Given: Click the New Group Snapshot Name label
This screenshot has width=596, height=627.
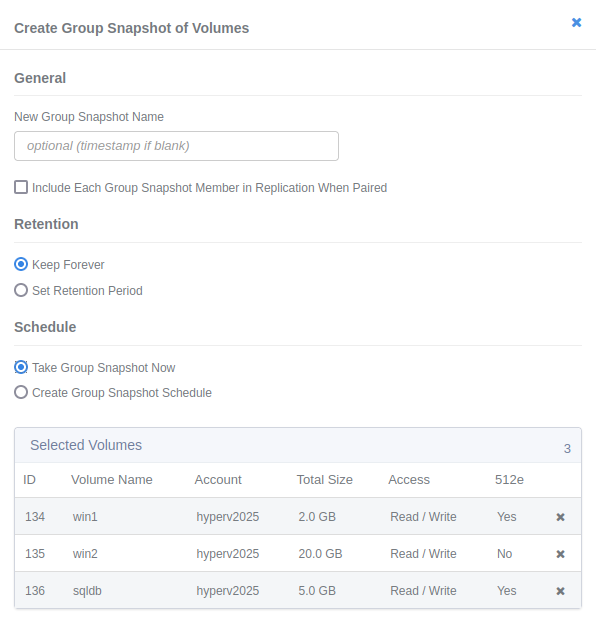Looking at the screenshot, I should point(89,117).
